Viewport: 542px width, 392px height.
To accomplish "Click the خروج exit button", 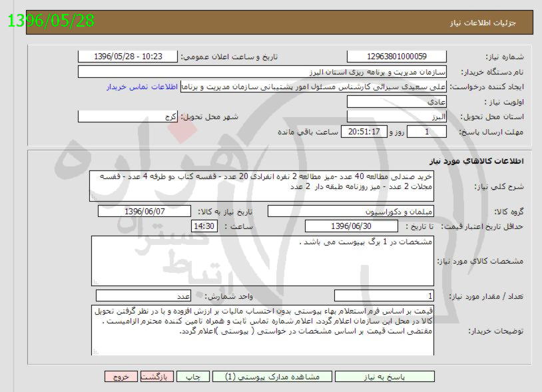I will pos(120,377).
